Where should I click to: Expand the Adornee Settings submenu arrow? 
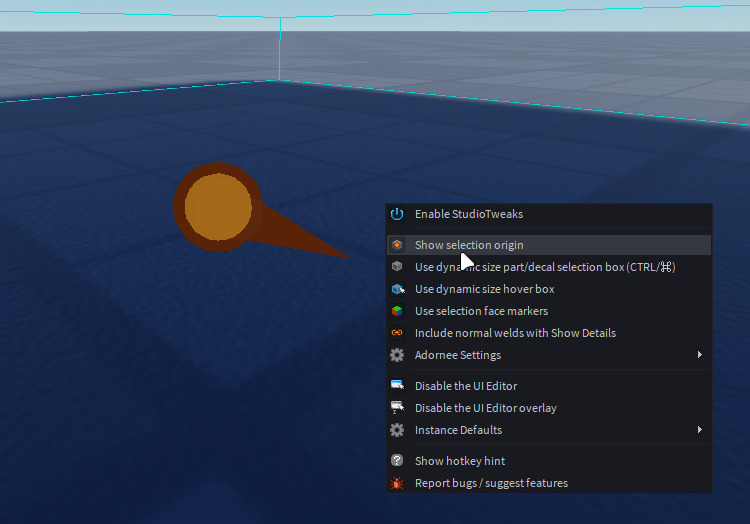700,355
